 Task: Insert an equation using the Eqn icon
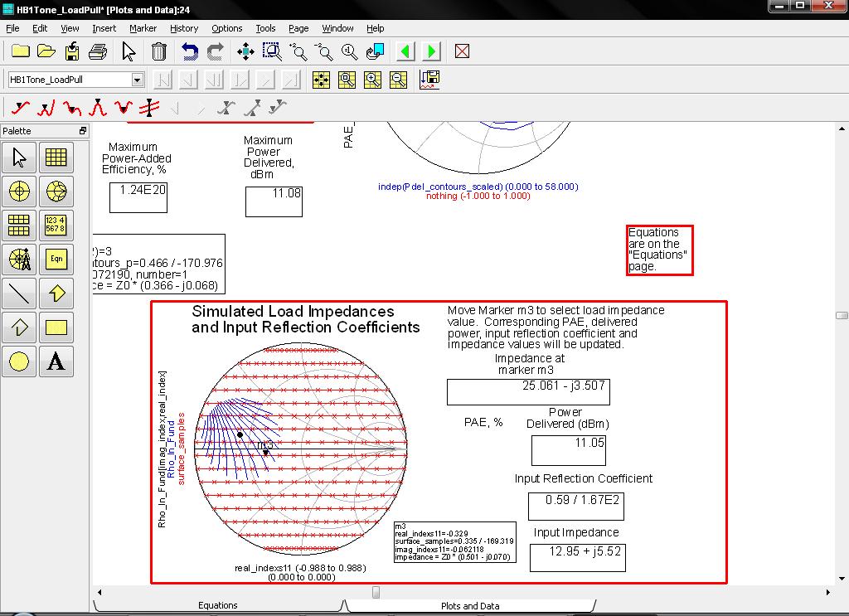point(56,259)
